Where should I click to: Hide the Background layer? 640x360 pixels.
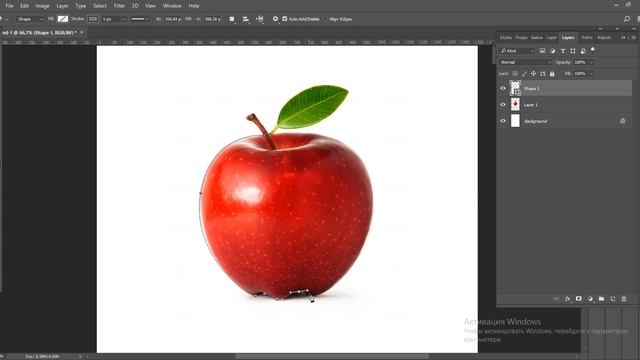(x=503, y=121)
